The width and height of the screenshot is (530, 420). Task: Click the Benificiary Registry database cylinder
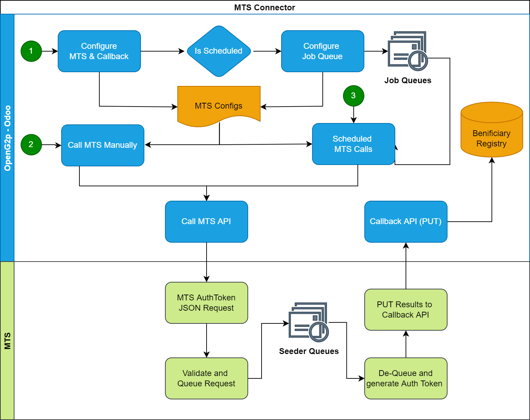[x=492, y=130]
